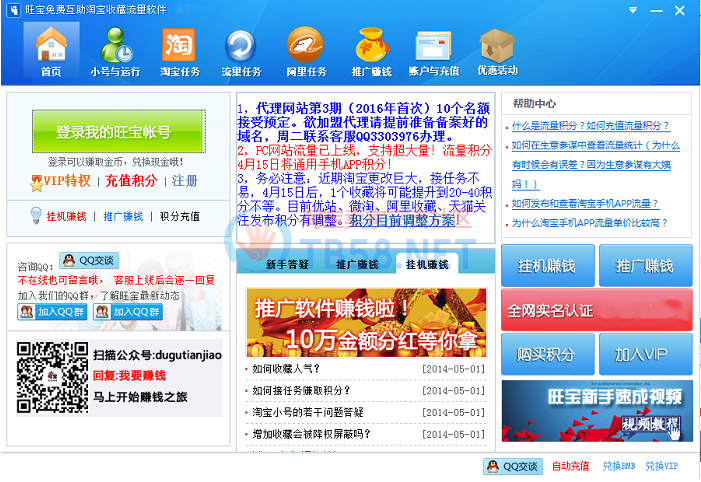Open 注册 link
Viewport: 701px width, 482px height.
185,181
